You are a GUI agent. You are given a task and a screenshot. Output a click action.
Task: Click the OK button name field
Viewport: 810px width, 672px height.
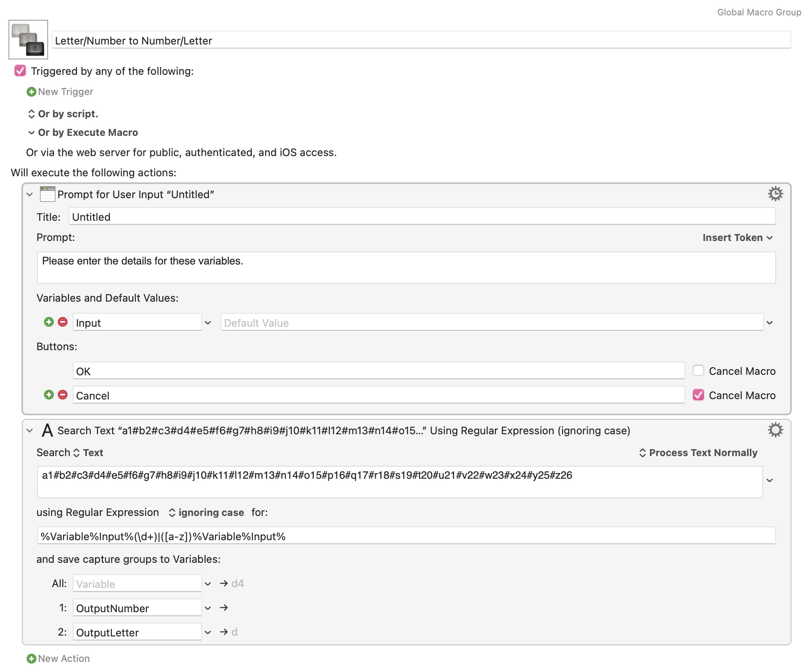coord(379,371)
